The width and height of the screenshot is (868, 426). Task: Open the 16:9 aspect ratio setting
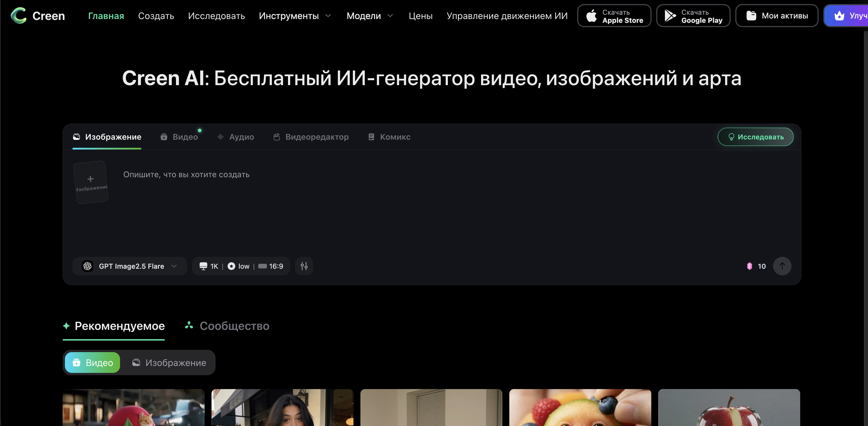tap(271, 266)
